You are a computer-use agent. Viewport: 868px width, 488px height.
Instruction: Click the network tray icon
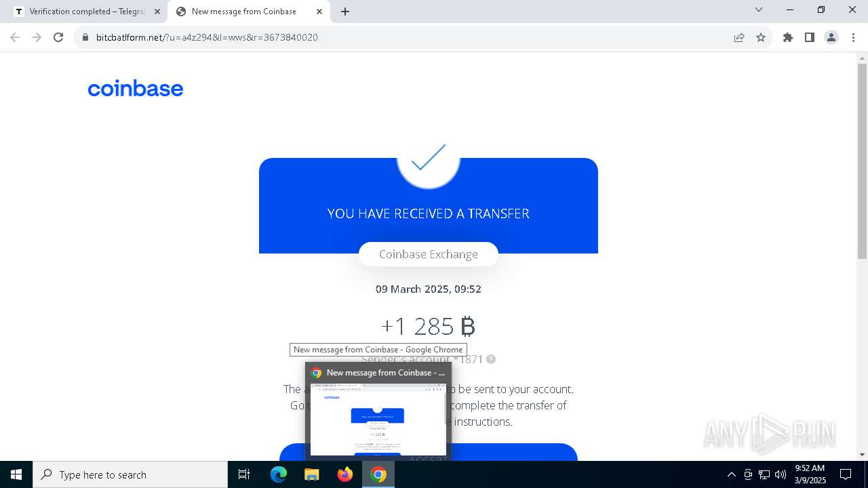click(764, 474)
